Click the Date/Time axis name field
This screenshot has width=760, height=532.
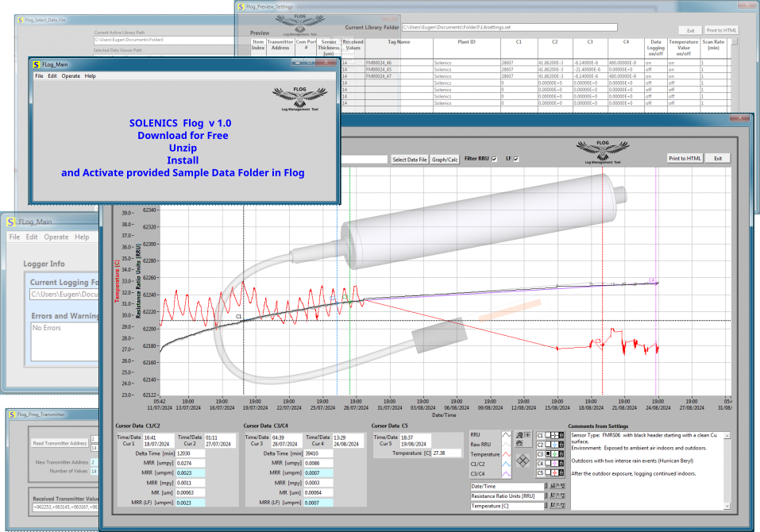(x=507, y=486)
